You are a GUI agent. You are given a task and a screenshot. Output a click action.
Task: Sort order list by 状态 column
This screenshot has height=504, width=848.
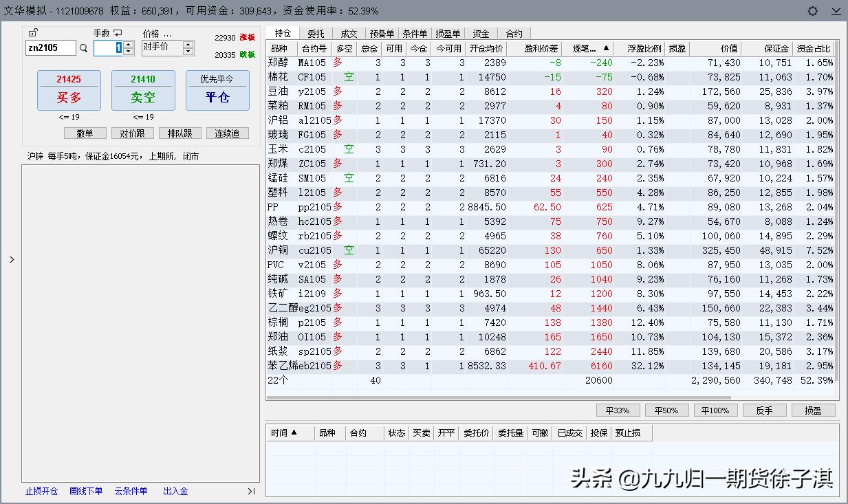point(397,432)
